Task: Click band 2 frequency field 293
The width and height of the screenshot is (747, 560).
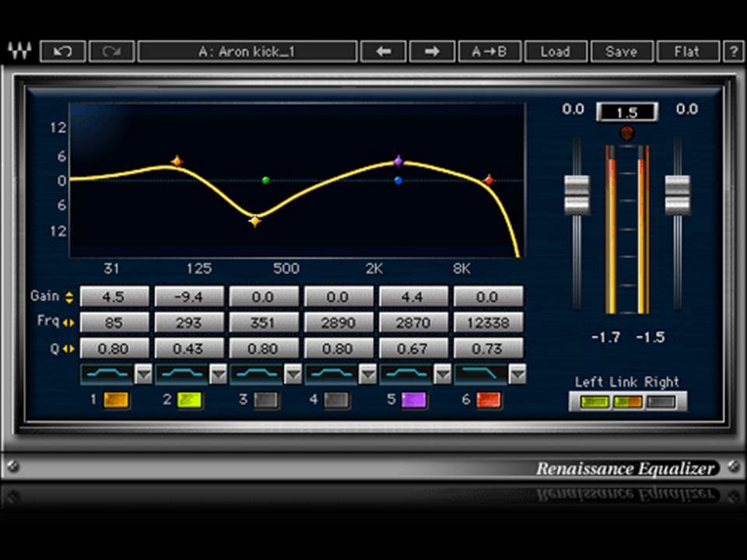Action: coord(189,323)
